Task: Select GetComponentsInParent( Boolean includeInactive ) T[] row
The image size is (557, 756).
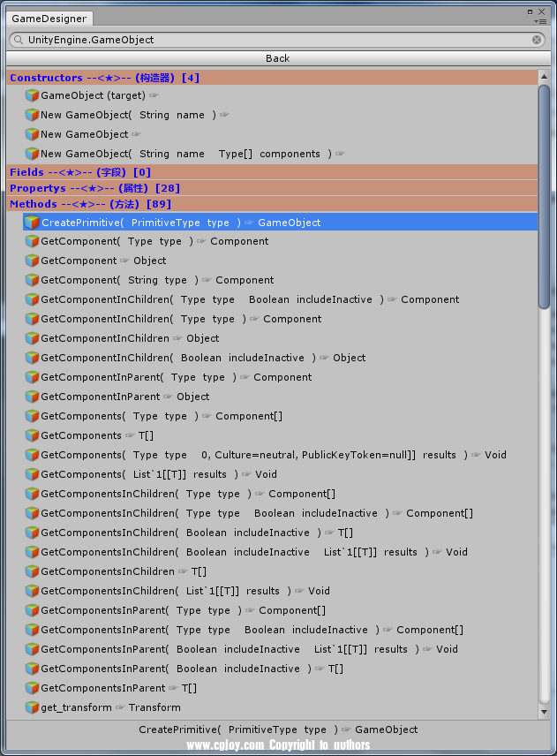Action: (x=281, y=669)
